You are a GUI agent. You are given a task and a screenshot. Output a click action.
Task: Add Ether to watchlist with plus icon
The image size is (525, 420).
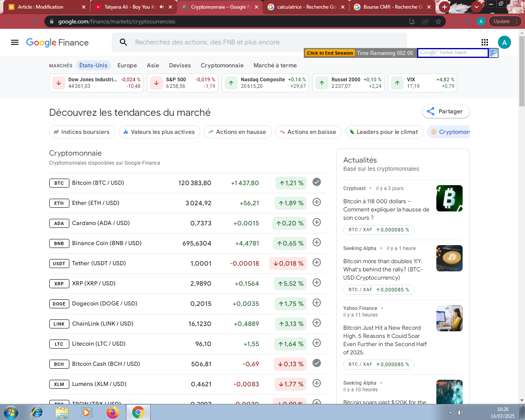[x=316, y=202]
